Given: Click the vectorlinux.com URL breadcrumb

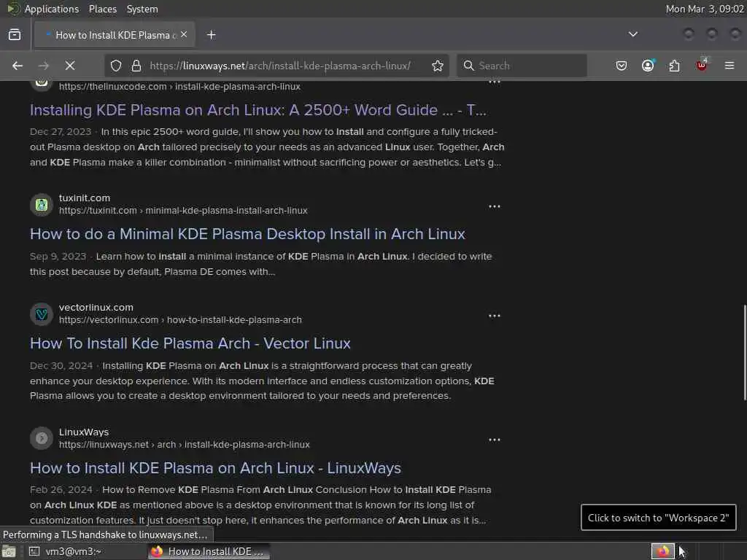Looking at the screenshot, I should coord(180,320).
